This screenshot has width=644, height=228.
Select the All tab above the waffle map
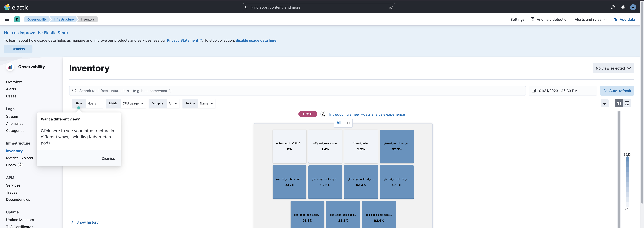coord(339,123)
